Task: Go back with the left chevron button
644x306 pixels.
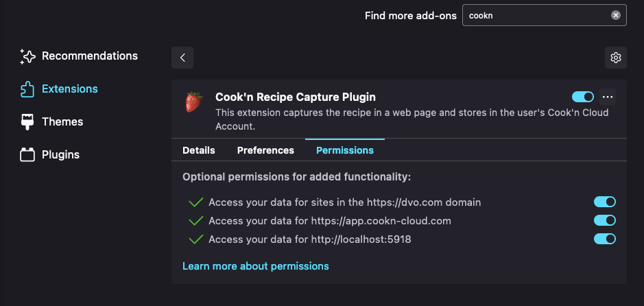Action: (x=182, y=58)
